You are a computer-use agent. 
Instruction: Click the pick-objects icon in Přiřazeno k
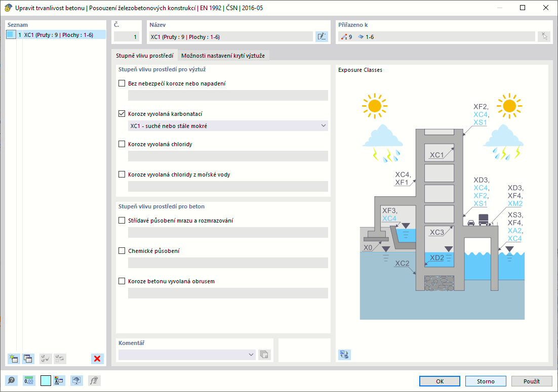pyautogui.click(x=544, y=36)
